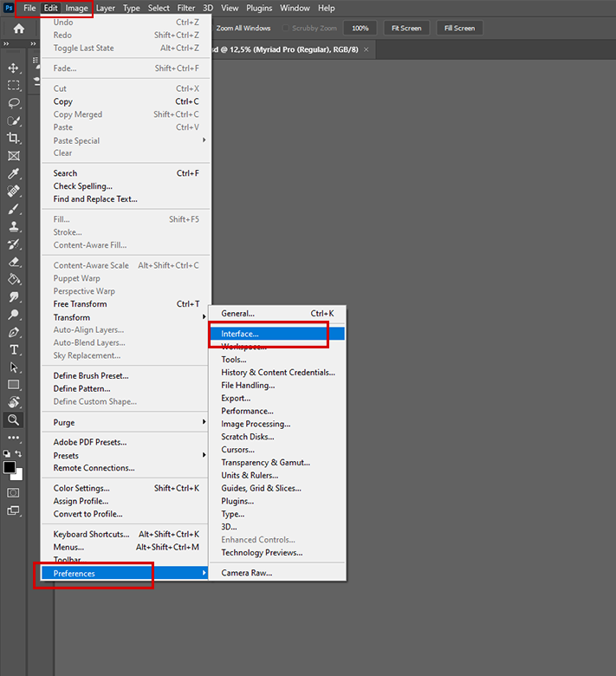
Task: Choose Camera Raw... preferences entry
Action: (x=277, y=573)
